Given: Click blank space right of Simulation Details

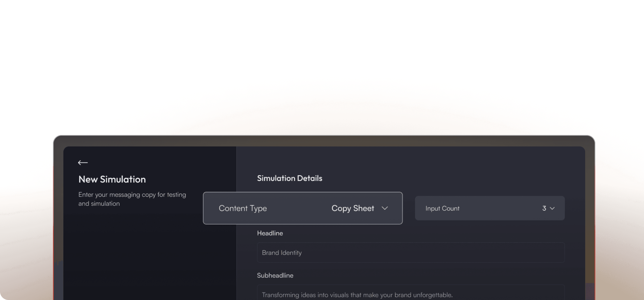Looking at the screenshot, I should click(x=450, y=178).
